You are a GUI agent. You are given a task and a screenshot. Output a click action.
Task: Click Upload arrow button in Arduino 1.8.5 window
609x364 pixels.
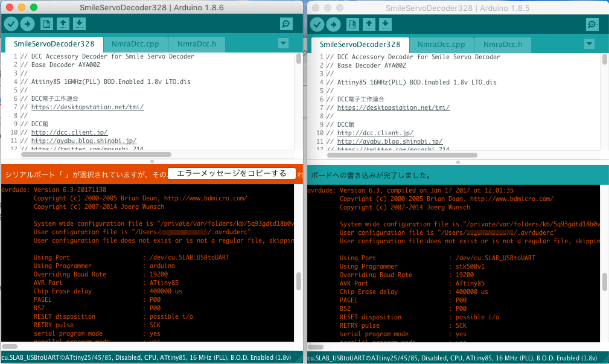coord(334,25)
